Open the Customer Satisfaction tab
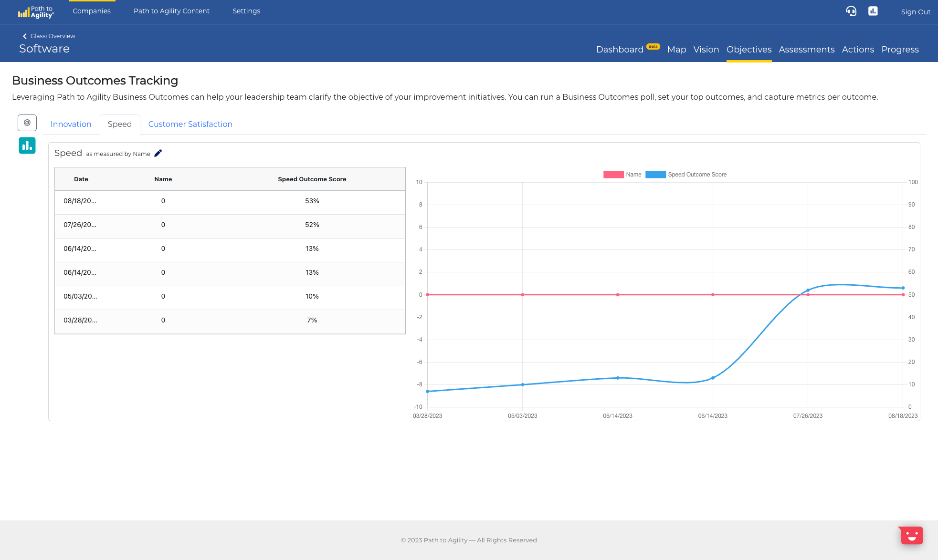Screen dimensions: 938x560 click(190, 124)
